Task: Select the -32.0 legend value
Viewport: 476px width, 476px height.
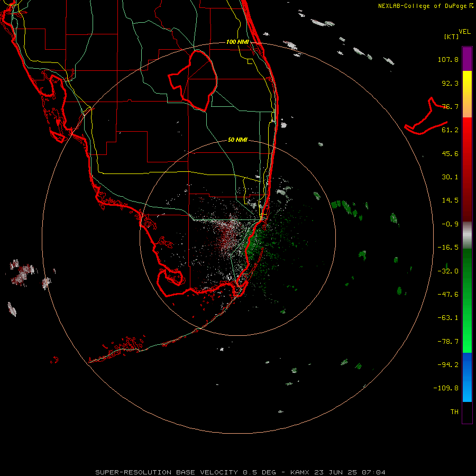Action: click(448, 271)
